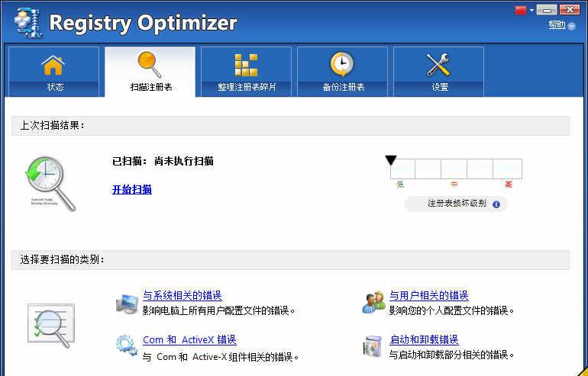Click the clock magnifier last-scan icon
The width and height of the screenshot is (588, 376).
50,184
